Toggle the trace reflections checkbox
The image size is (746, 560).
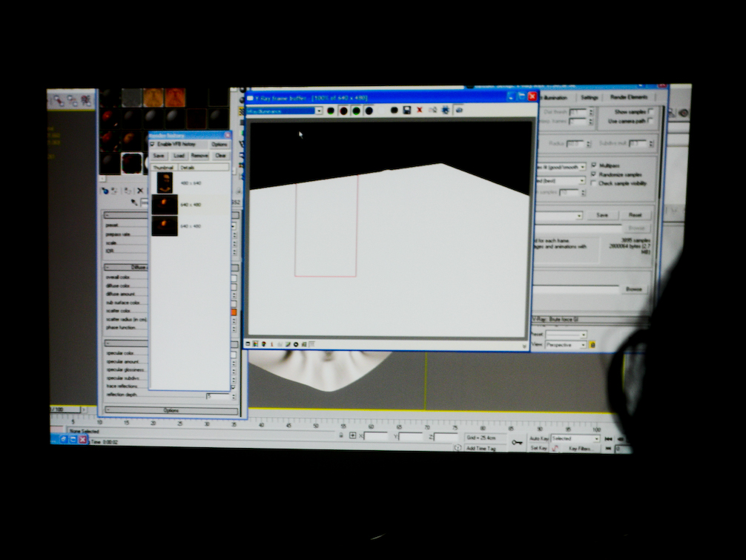[234, 387]
